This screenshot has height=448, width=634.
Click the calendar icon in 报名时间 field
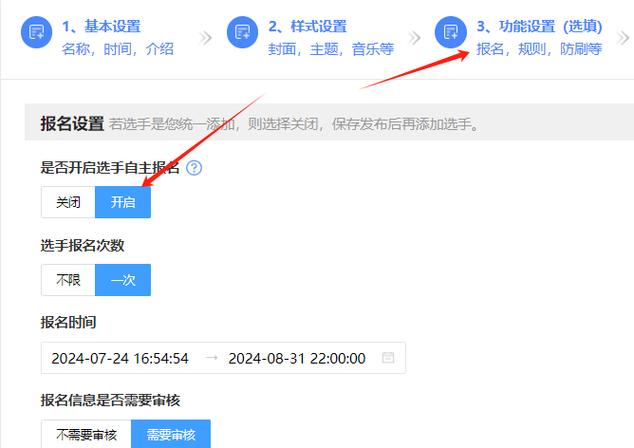pyautogui.click(x=388, y=358)
